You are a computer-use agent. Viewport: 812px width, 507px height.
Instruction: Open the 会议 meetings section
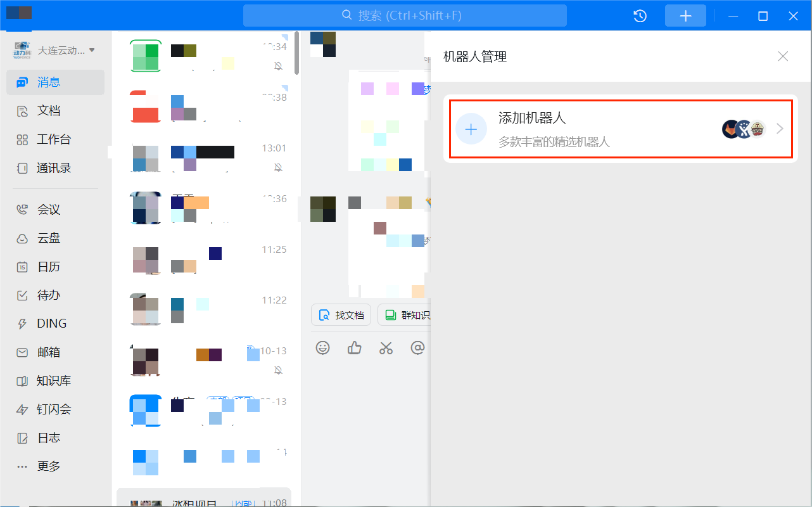pyautogui.click(x=55, y=209)
